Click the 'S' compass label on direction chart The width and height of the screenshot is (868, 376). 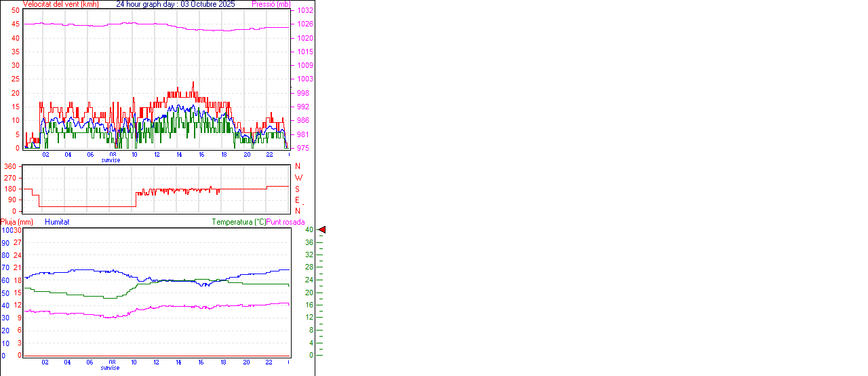click(297, 189)
